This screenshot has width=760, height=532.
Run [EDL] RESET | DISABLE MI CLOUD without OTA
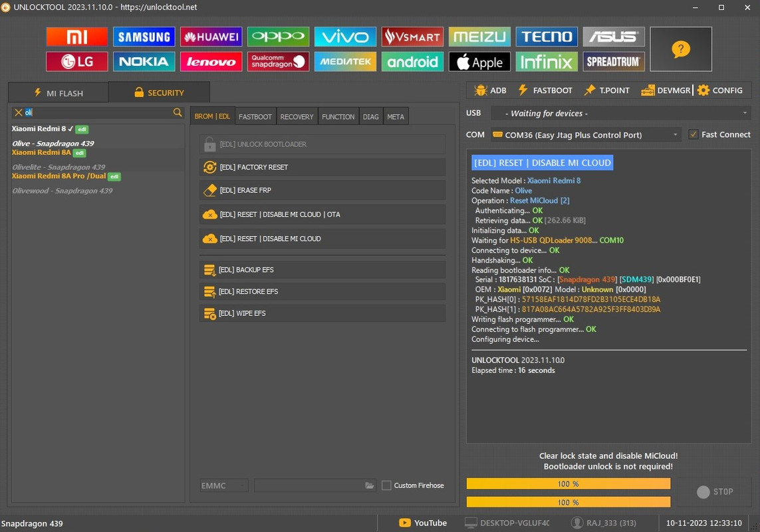coord(322,239)
